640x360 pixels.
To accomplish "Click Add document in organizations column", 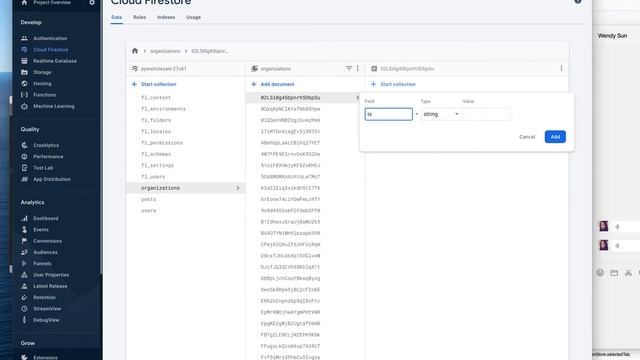I will click(273, 84).
